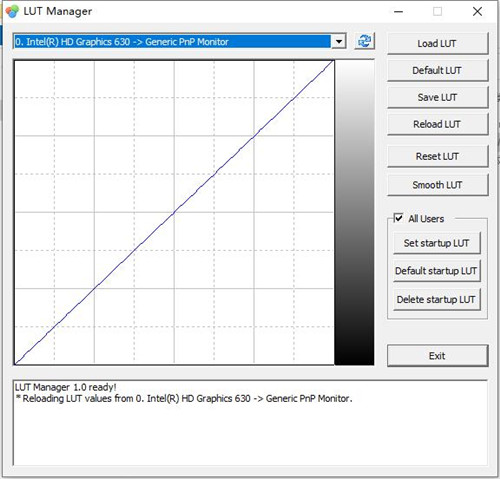Click the 'Reloading LUT values' log line
The image size is (500, 479).
184,399
